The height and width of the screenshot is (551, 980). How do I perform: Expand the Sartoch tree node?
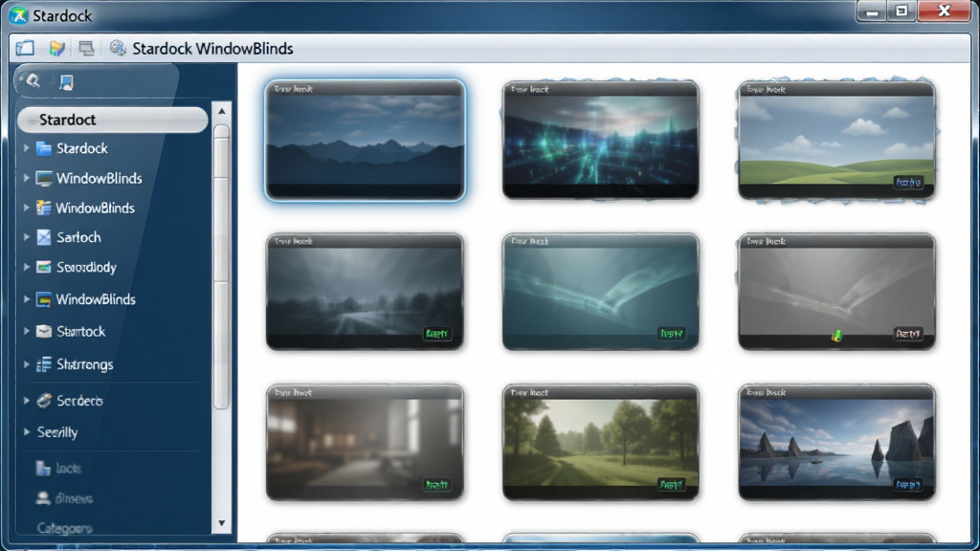point(26,237)
